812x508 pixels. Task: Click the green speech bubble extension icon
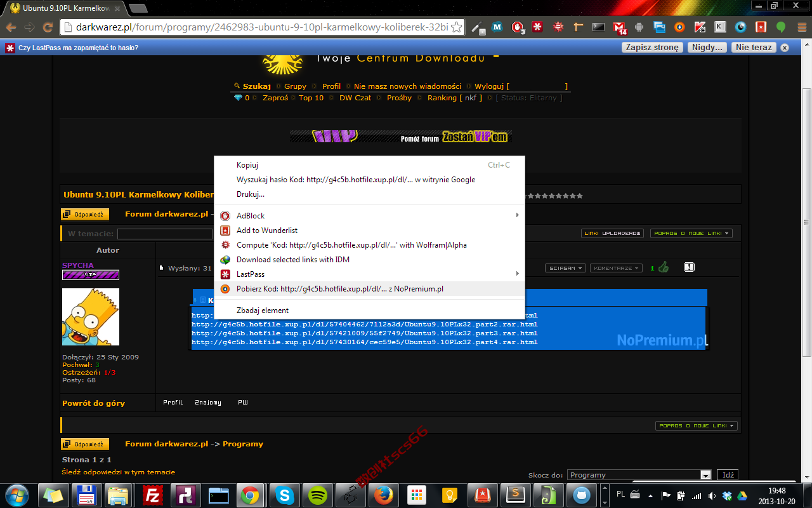point(781,27)
